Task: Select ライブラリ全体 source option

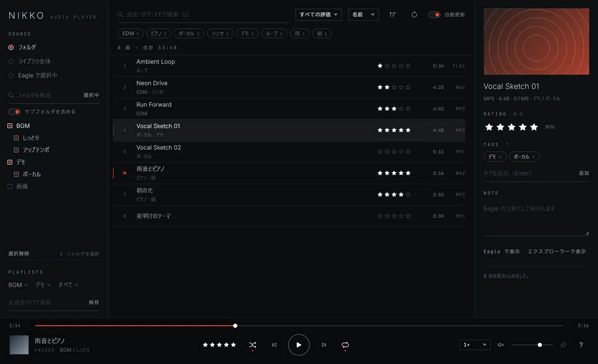Action: click(11, 61)
